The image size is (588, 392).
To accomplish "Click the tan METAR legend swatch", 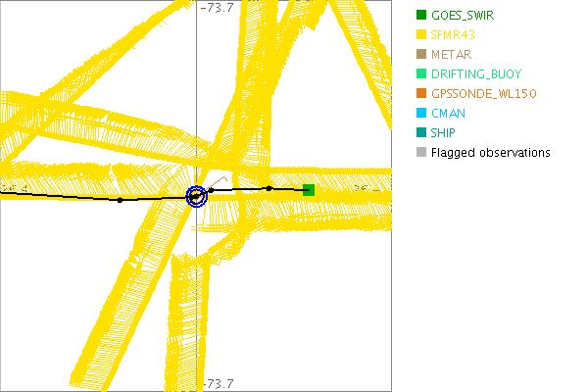I will [420, 55].
